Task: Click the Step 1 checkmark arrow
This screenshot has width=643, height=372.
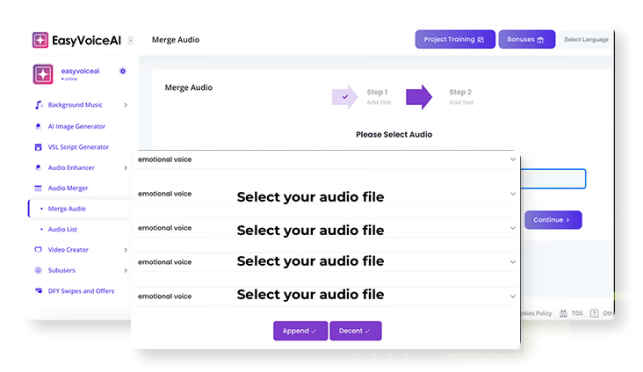Action: [x=345, y=97]
